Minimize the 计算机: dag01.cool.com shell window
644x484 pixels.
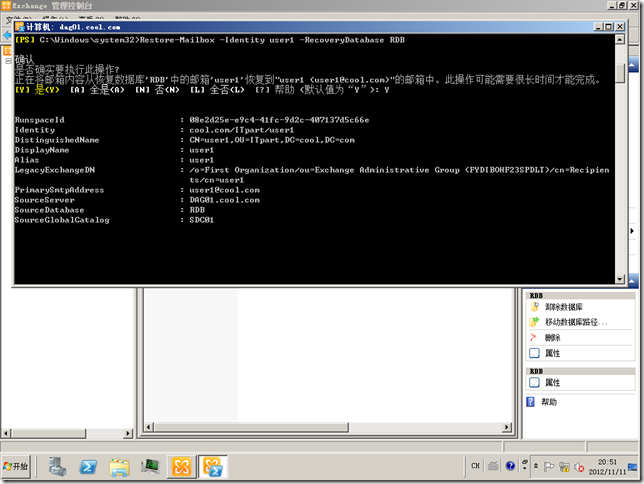point(599,27)
